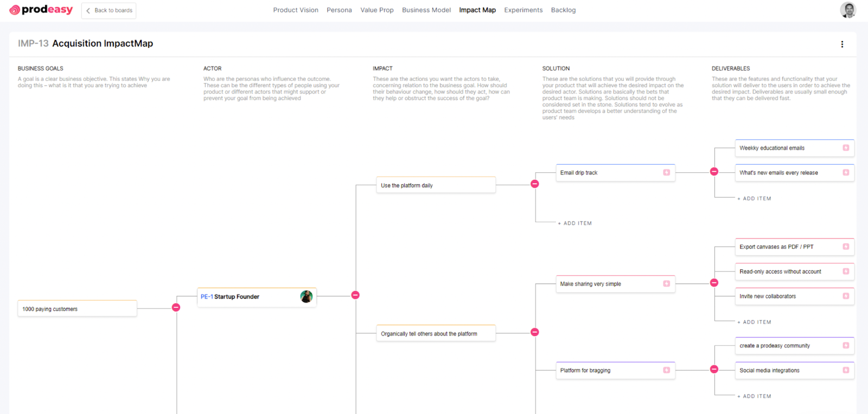Switch to the Experiments tab
Screen dimensions: 868x414
(523, 10)
